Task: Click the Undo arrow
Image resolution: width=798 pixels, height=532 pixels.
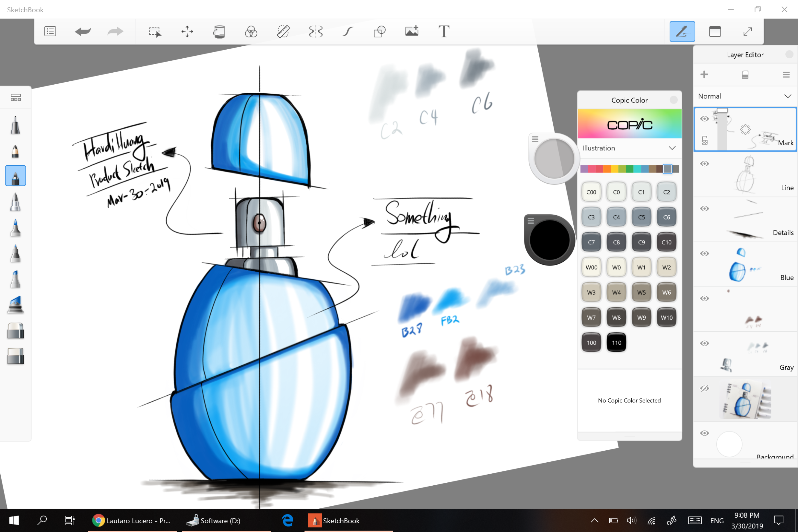Action: click(x=83, y=31)
